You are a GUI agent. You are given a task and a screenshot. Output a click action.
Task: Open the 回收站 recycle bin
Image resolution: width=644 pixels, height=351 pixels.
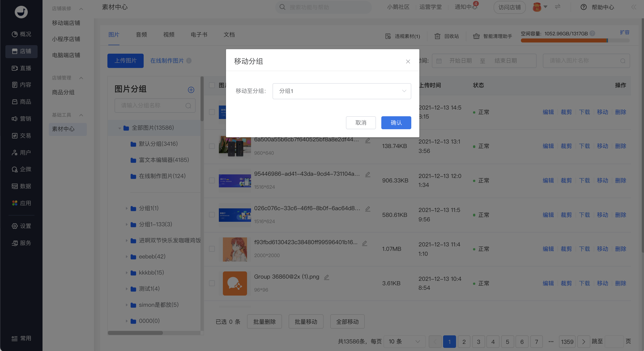[446, 36]
